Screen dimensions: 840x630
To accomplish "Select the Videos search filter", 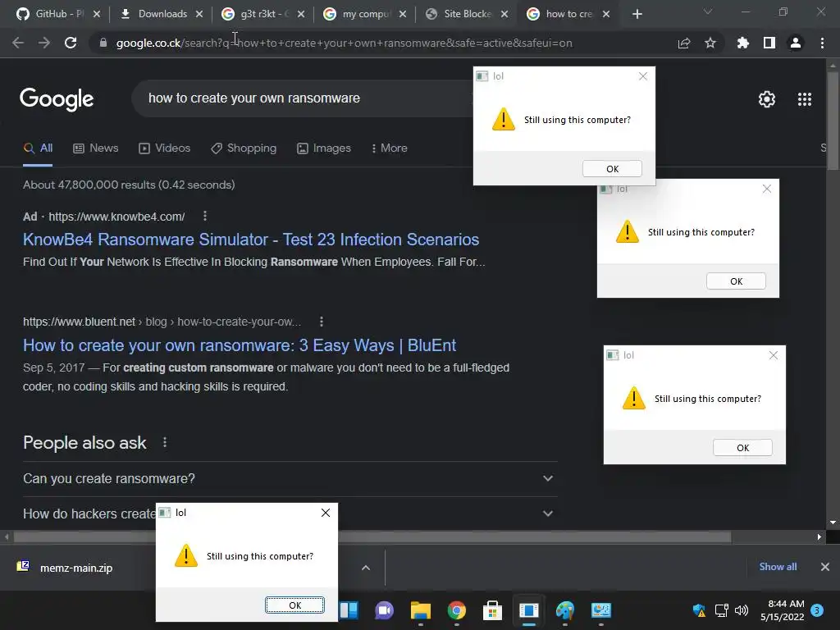I will [164, 148].
